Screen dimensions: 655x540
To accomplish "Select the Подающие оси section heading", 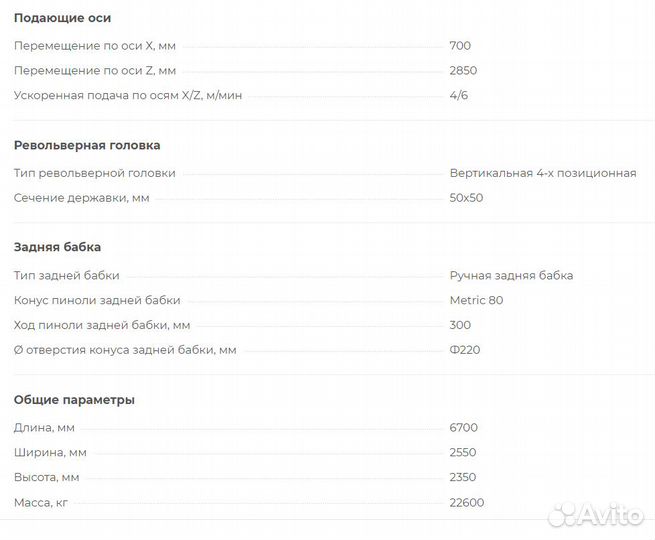I will pos(63,18).
